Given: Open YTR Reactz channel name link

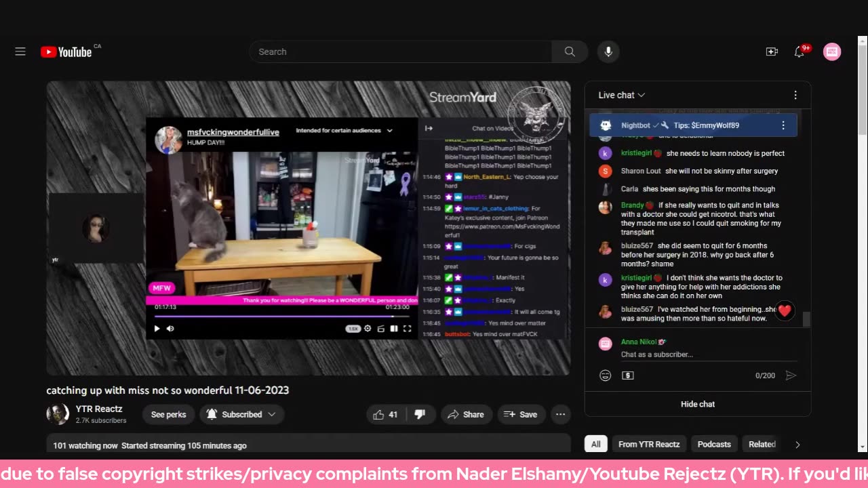Looking at the screenshot, I should (x=99, y=409).
